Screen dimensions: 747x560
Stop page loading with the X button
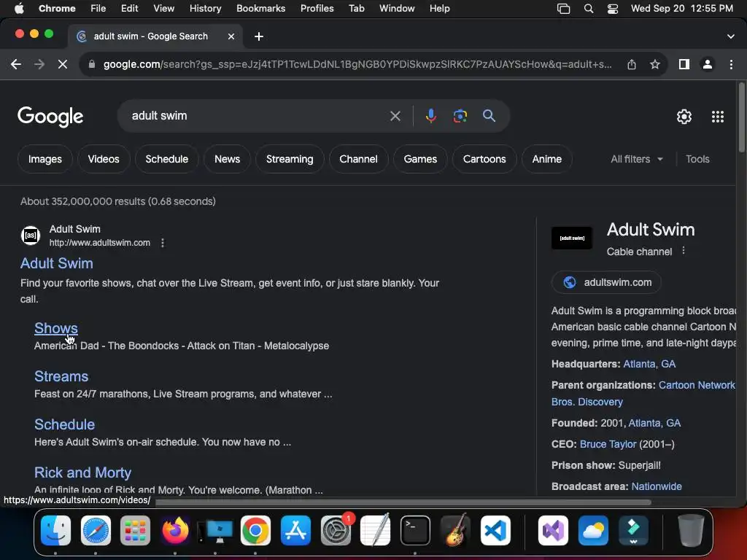click(x=63, y=64)
